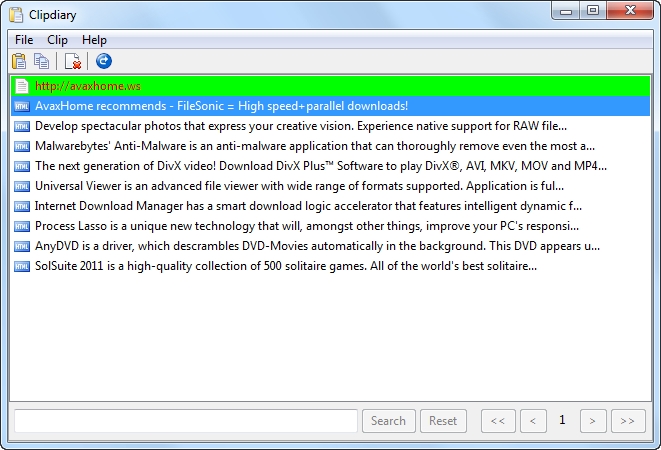
Task: Select the Process Lasso clip
Action: tap(330, 226)
